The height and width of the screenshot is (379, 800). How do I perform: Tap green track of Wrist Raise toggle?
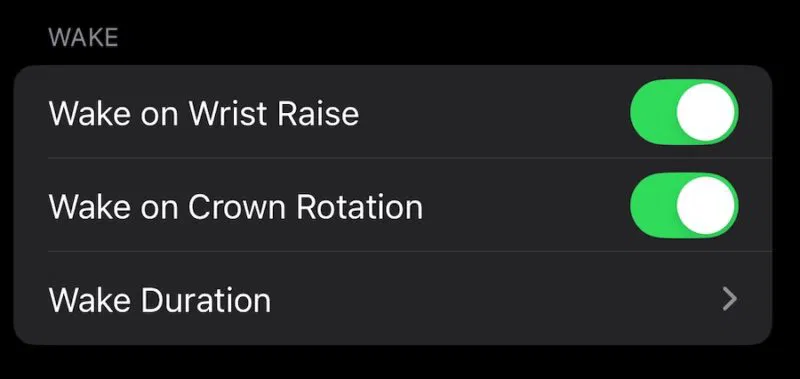[653, 112]
